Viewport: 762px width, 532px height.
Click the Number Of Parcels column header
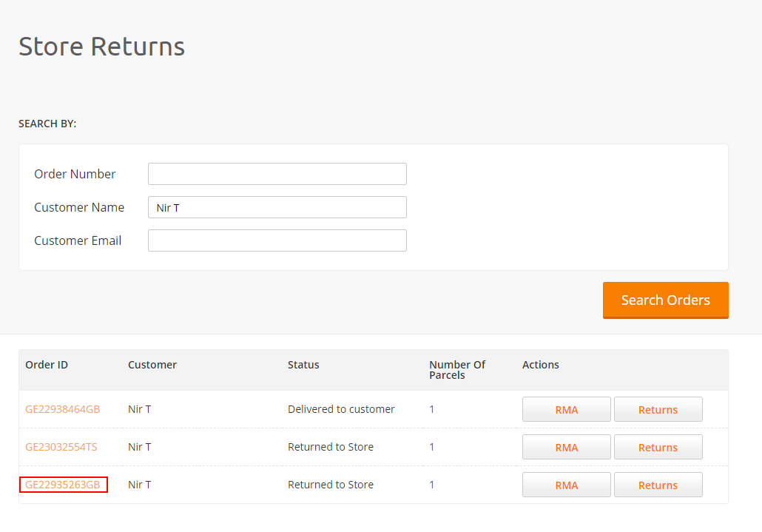[456, 370]
